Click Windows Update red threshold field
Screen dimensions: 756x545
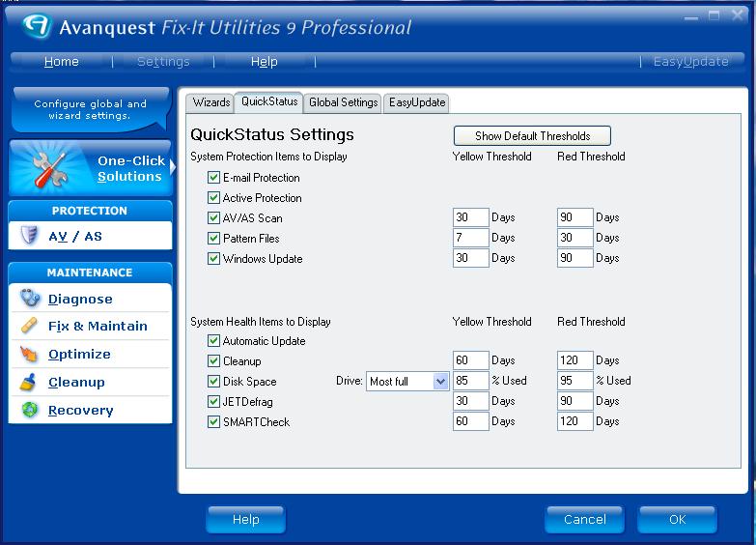click(574, 258)
